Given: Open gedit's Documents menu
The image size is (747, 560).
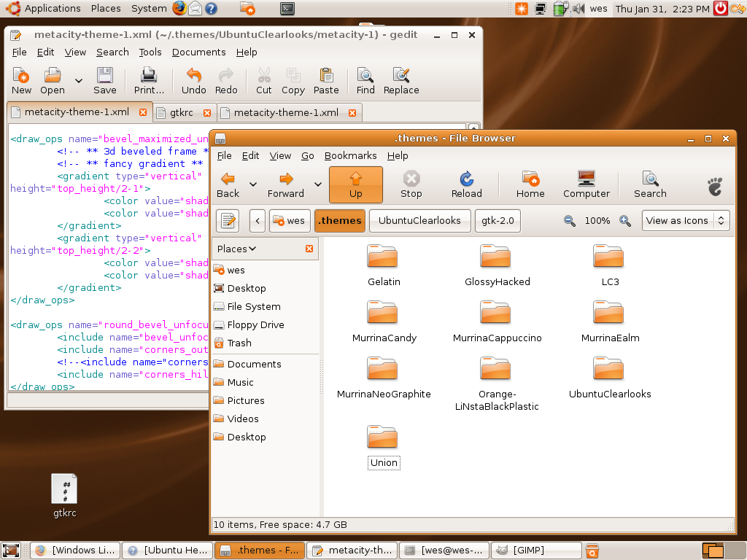Looking at the screenshot, I should coord(198,52).
